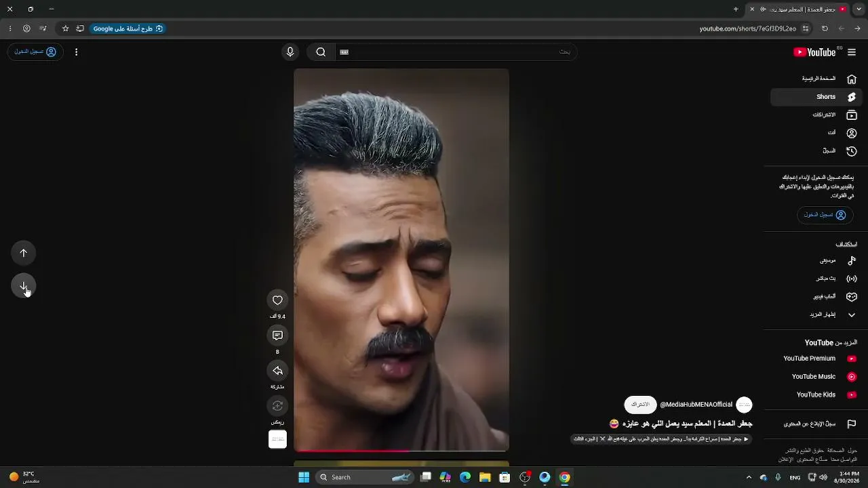Open the Windows Start menu
Viewport: 868px width, 488px height.
click(304, 477)
